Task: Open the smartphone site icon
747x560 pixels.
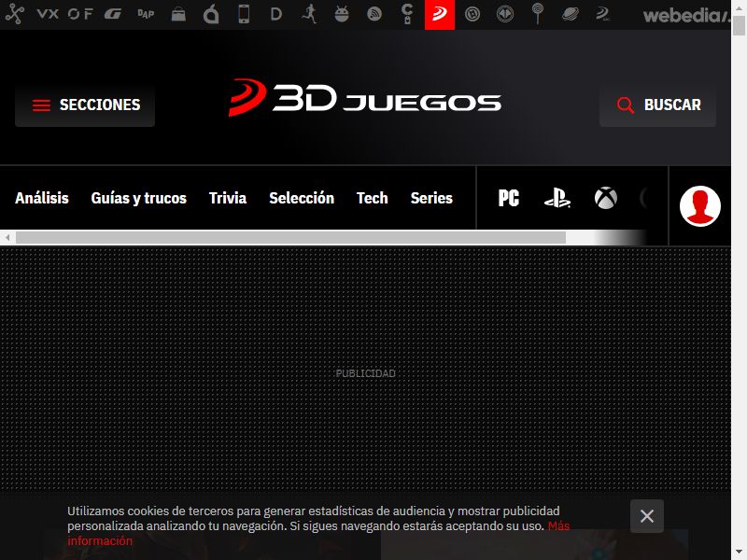Action: click(x=244, y=14)
